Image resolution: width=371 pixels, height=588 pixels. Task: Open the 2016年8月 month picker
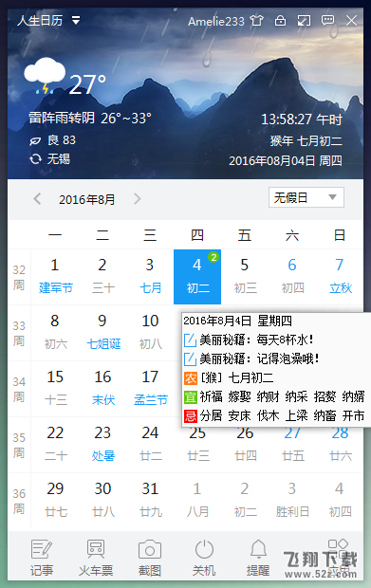86,199
